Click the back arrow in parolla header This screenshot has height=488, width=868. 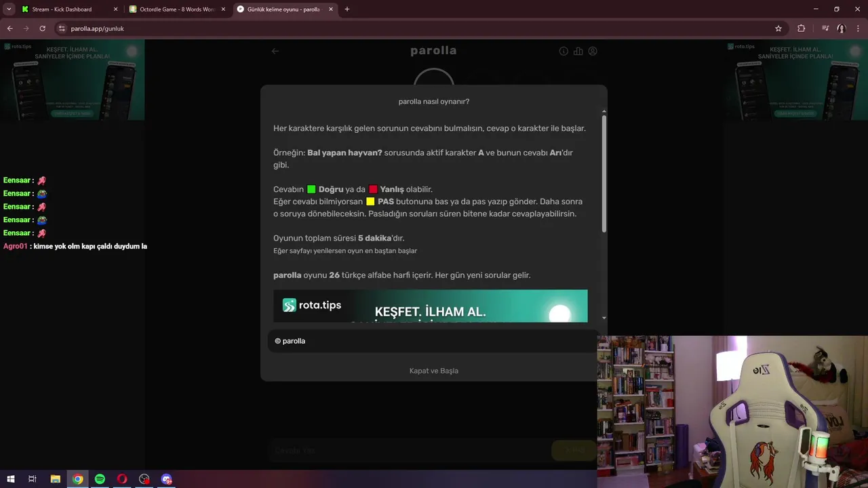tap(275, 51)
